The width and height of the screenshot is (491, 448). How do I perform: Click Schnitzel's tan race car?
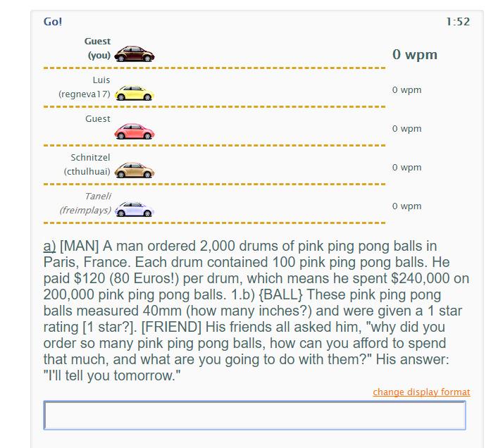135,170
